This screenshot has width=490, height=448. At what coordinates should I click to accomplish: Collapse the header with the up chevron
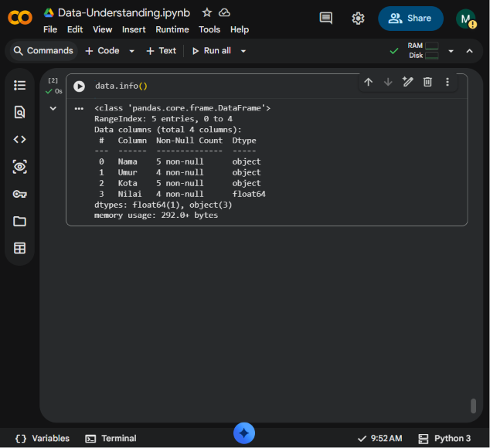469,51
